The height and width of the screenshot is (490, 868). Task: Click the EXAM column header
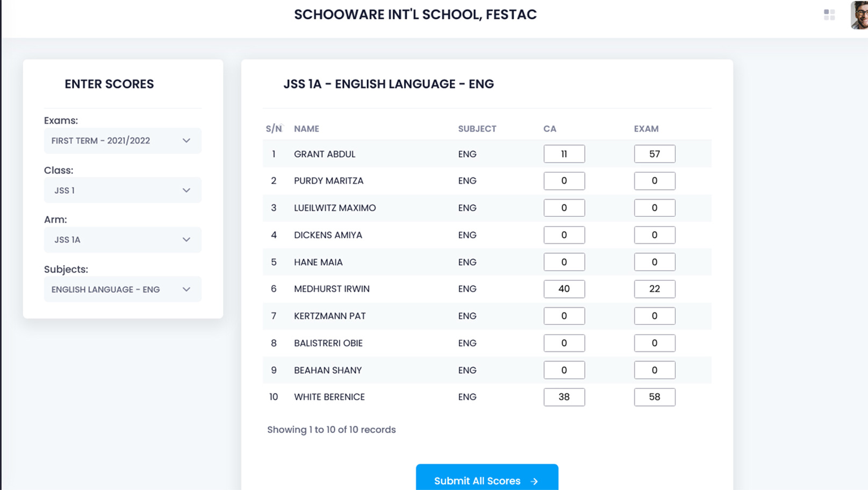(646, 129)
